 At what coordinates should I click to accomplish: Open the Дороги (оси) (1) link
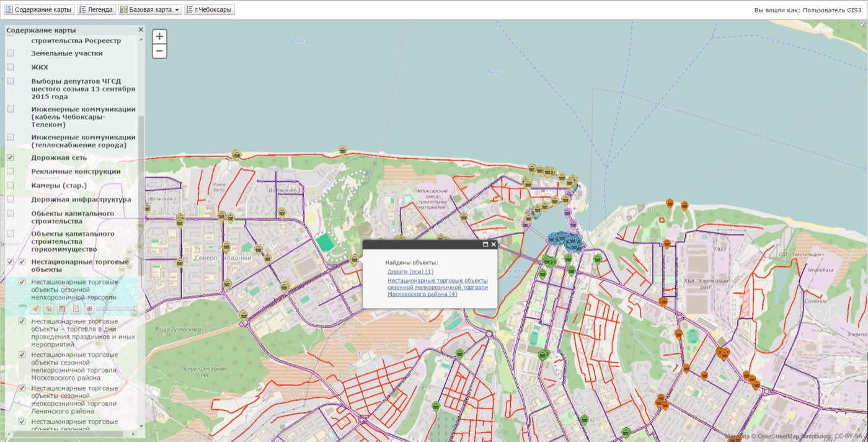(x=410, y=272)
